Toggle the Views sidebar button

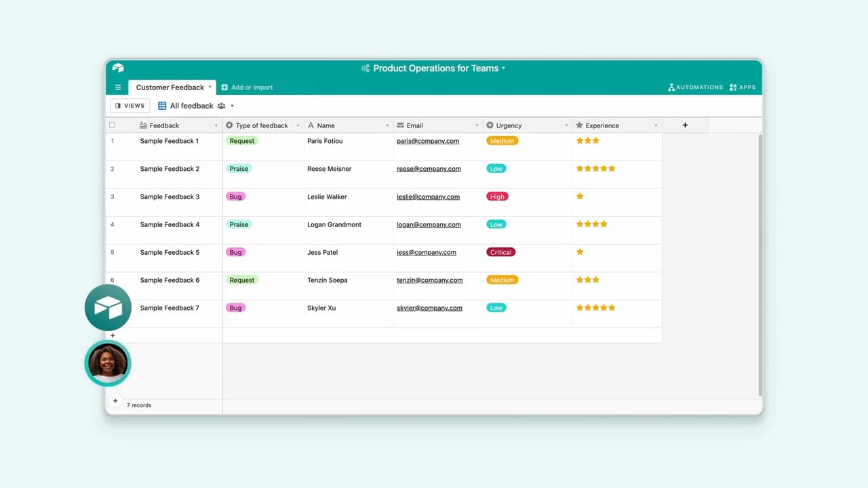(x=130, y=106)
